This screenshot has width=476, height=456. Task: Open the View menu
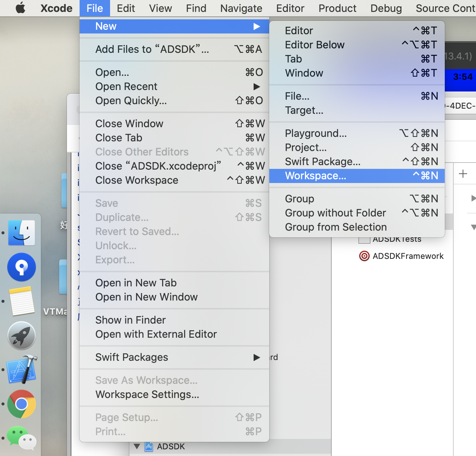[x=161, y=8]
